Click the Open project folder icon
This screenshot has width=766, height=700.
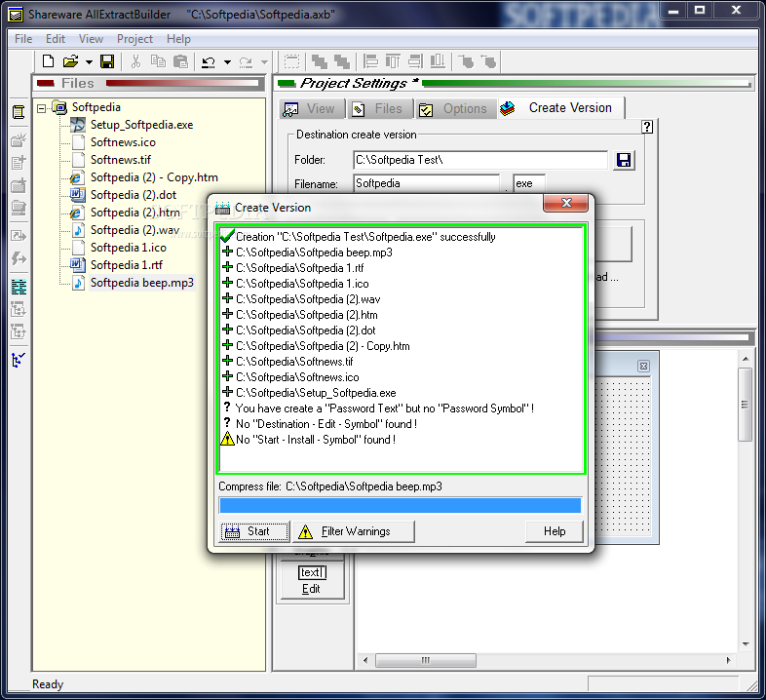point(70,61)
